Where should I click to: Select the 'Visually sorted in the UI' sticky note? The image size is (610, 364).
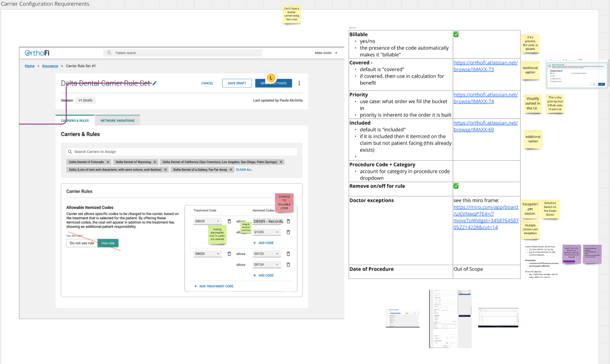tap(533, 103)
